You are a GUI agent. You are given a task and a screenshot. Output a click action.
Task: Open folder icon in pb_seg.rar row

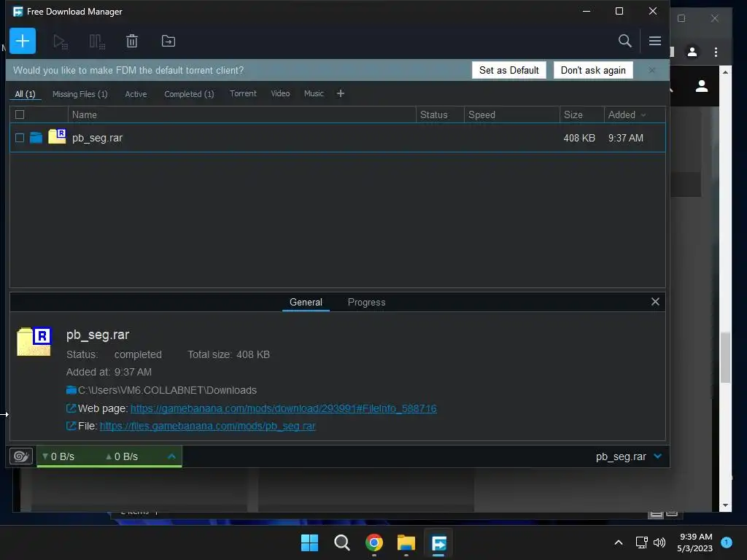36,138
